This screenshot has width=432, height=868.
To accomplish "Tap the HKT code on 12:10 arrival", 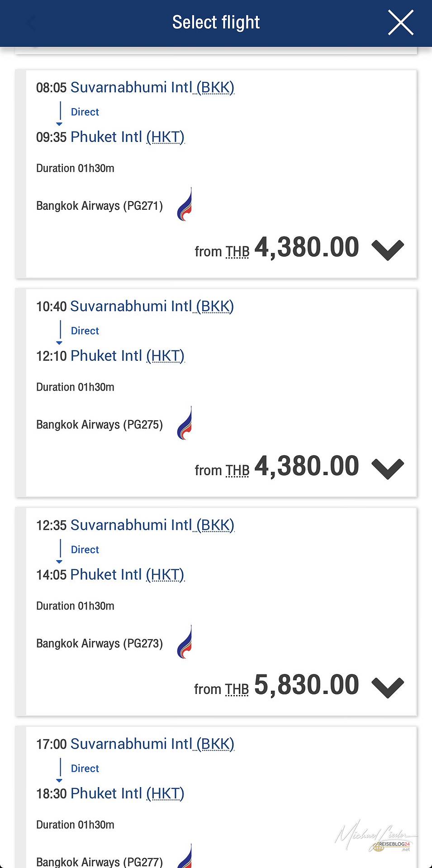I will pos(166,356).
